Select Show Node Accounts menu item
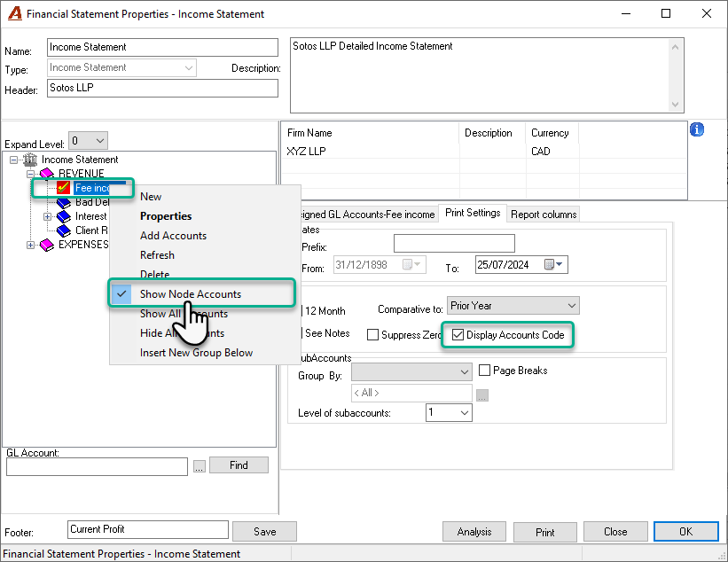Screen dimensions: 728x562 (x=202, y=293)
